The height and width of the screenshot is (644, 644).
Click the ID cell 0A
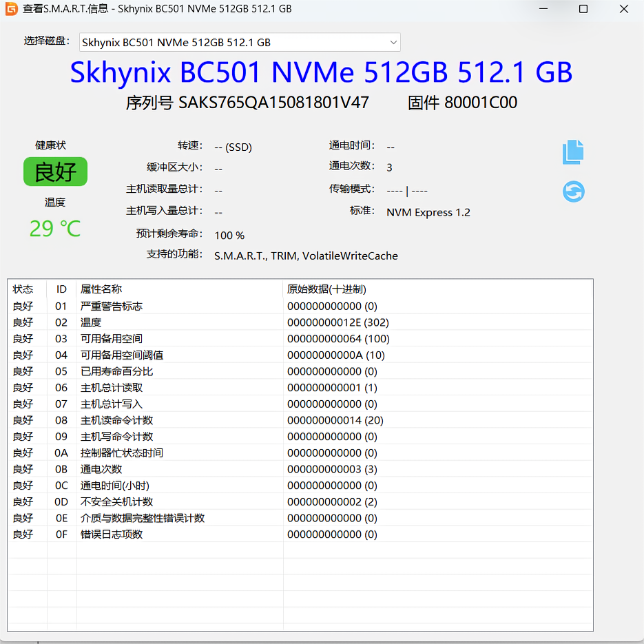61,453
